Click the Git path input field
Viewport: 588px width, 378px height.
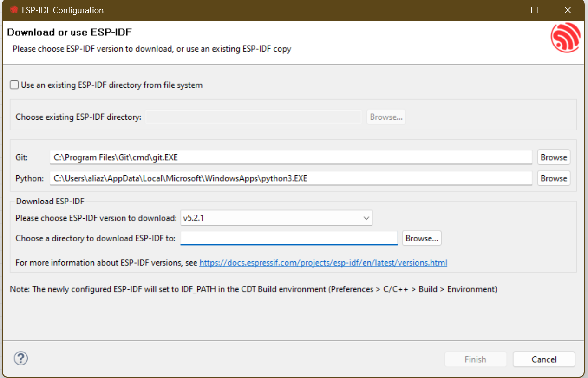click(291, 157)
